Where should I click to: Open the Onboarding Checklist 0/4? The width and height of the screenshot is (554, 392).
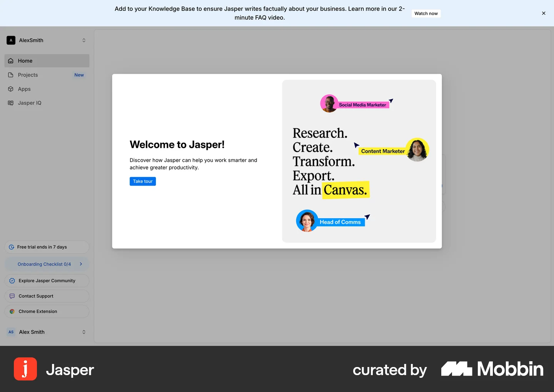[x=47, y=264]
